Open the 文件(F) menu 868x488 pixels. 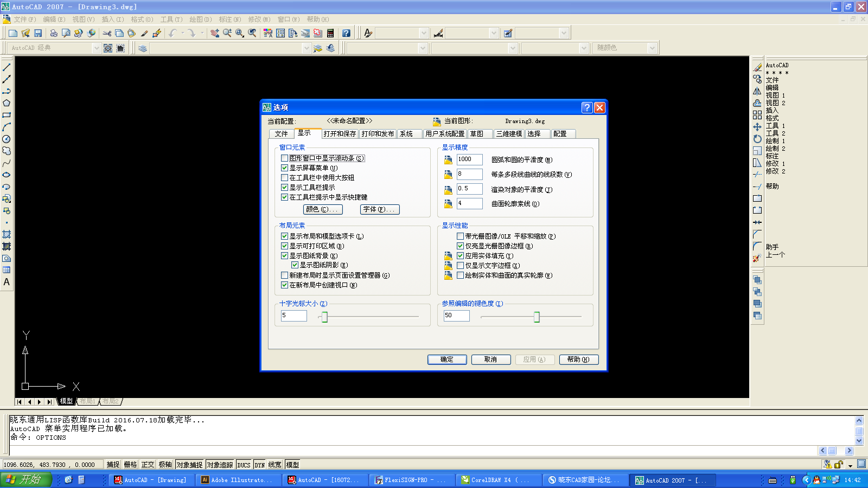click(25, 20)
